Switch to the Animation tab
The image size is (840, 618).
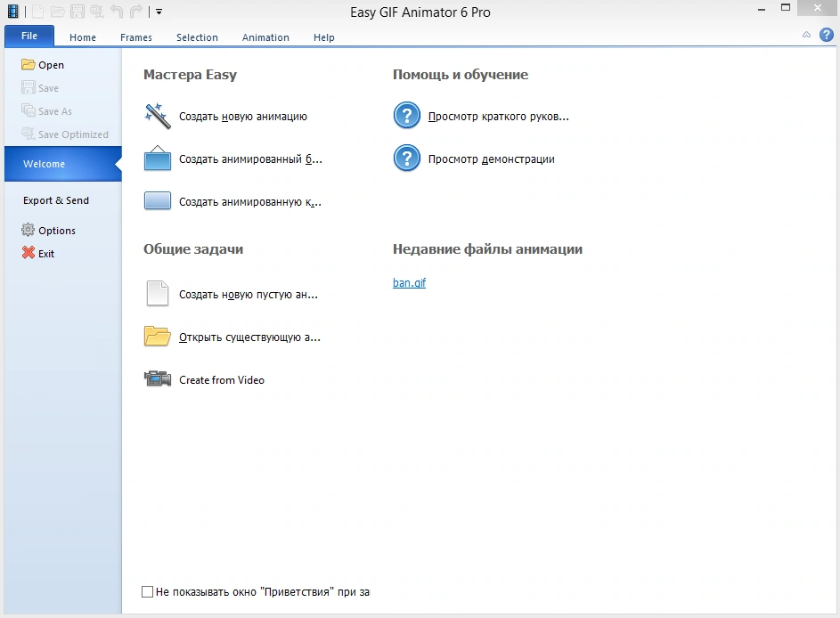tap(265, 37)
